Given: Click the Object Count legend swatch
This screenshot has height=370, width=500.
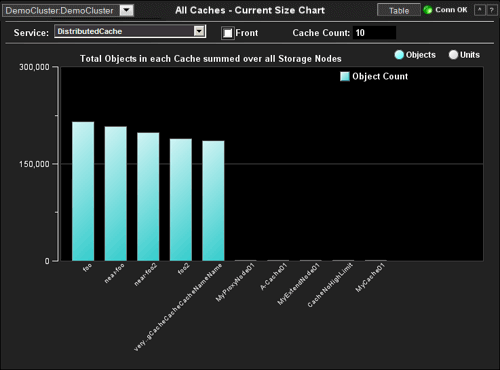Looking at the screenshot, I should [345, 76].
